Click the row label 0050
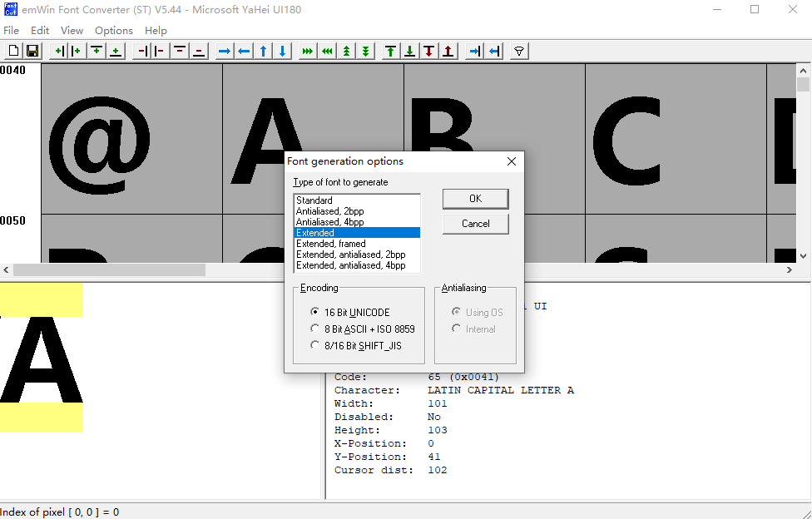Screen dimensions: 812x519 [x=13, y=220]
